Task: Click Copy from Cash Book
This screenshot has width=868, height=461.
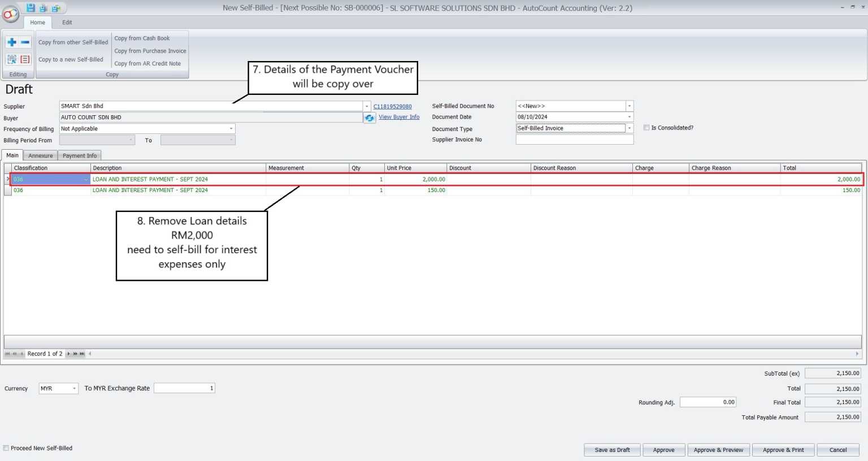Action: pos(142,38)
